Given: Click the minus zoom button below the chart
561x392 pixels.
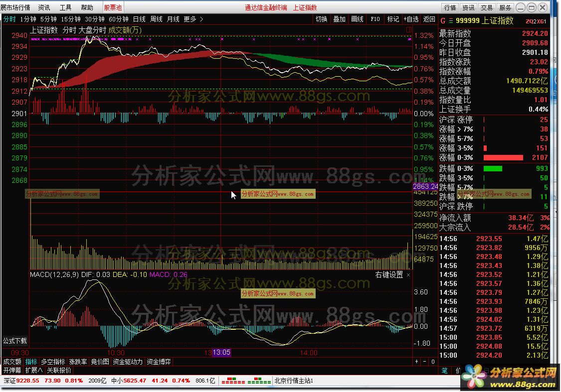Looking at the screenshot, I should [425, 362].
